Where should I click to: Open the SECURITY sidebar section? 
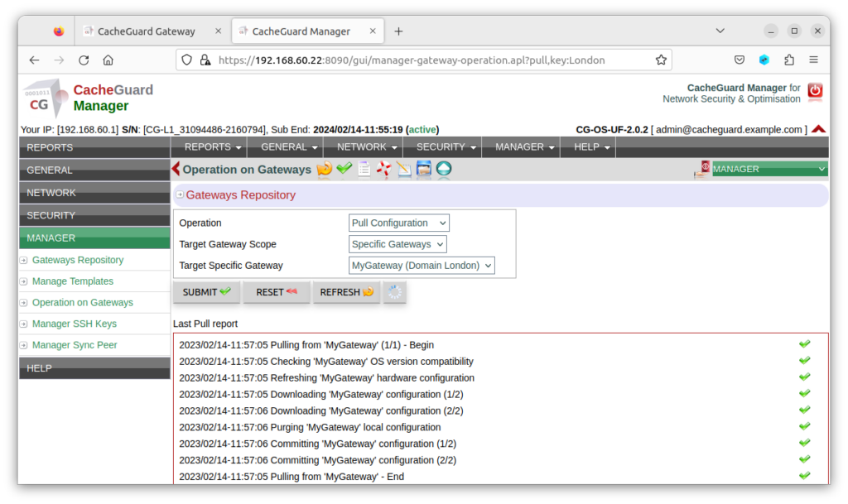coord(94,215)
